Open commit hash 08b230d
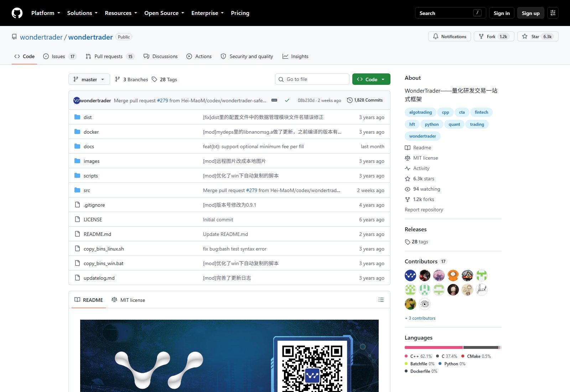Viewport: 570px width, 392px height. 306,100
